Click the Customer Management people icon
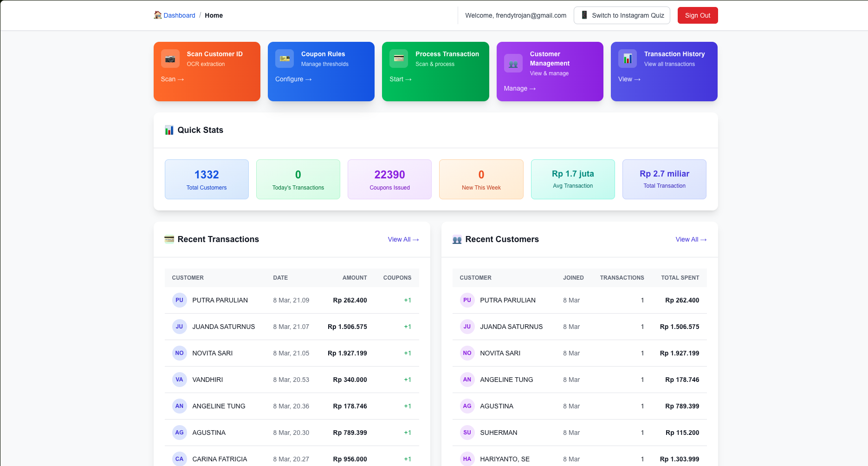 tap(513, 64)
